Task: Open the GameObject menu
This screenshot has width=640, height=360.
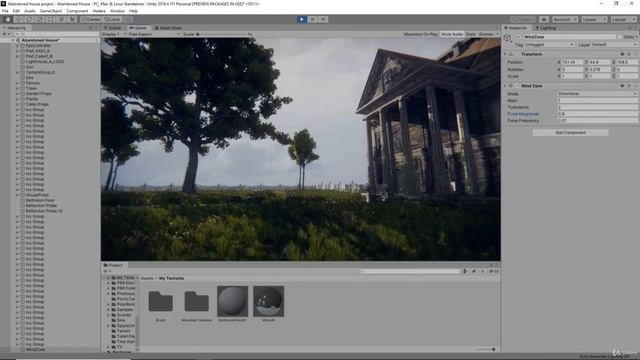Action: (51, 11)
